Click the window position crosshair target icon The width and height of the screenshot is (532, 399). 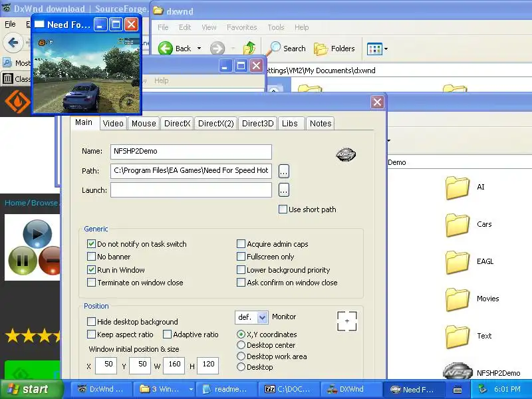pos(346,321)
